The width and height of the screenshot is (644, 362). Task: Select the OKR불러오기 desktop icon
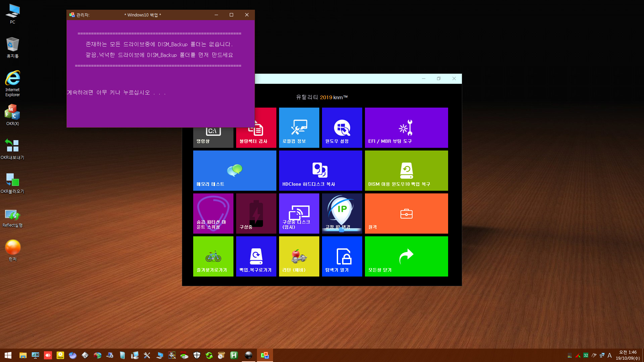tap(12, 183)
